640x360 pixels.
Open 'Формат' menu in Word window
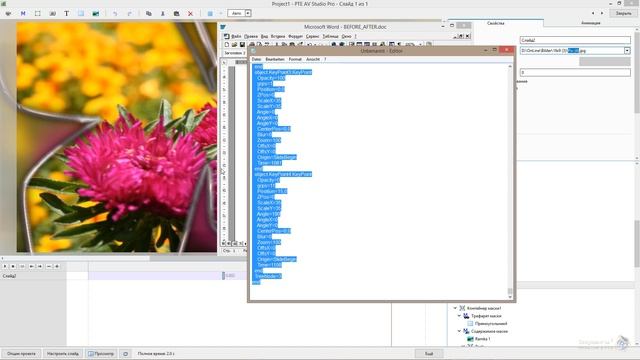[x=296, y=36]
